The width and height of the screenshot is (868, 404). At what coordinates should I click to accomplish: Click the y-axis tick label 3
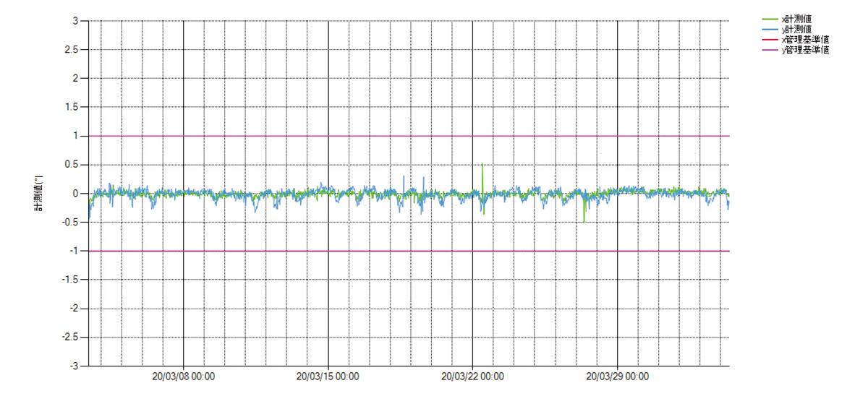[75, 21]
